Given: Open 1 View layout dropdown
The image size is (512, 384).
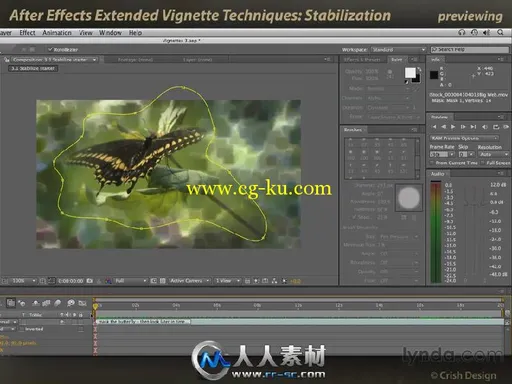Looking at the screenshot, I should tap(227, 281).
